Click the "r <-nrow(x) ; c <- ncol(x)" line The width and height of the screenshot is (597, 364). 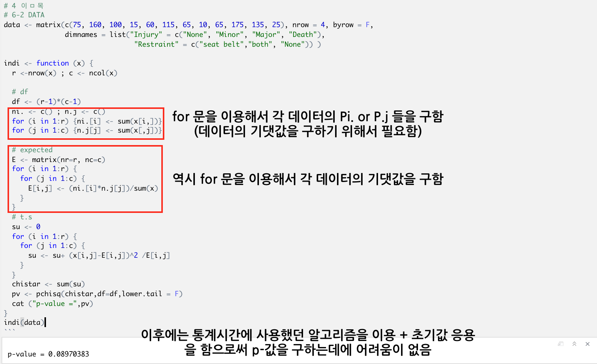[64, 73]
